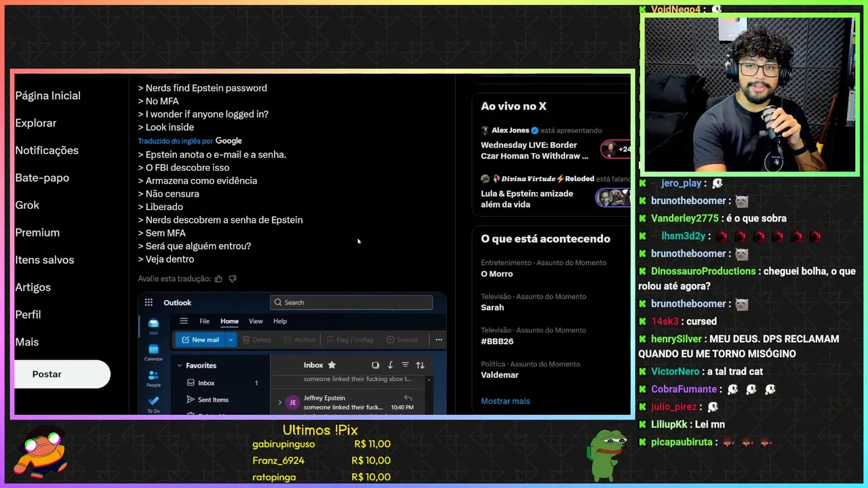This screenshot has width=868, height=488.
Task: Open Bate-papo in X sidebar
Action: pyautogui.click(x=42, y=178)
